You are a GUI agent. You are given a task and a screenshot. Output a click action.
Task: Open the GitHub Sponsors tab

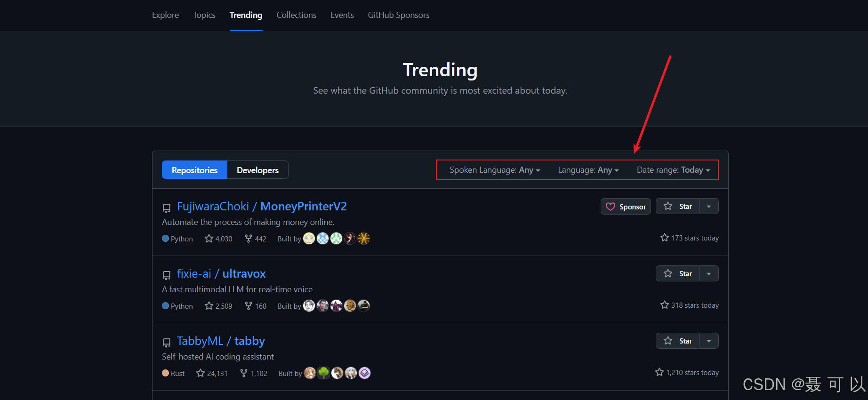click(x=399, y=15)
